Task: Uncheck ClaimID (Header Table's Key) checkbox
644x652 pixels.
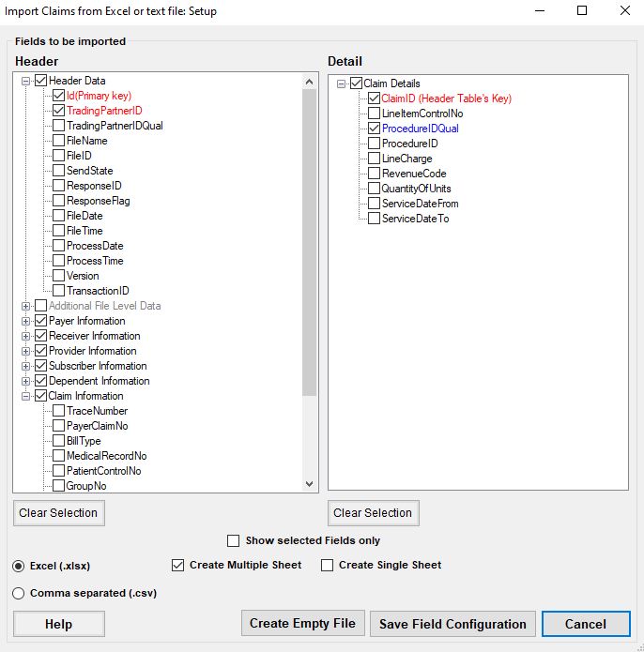Action: click(374, 99)
